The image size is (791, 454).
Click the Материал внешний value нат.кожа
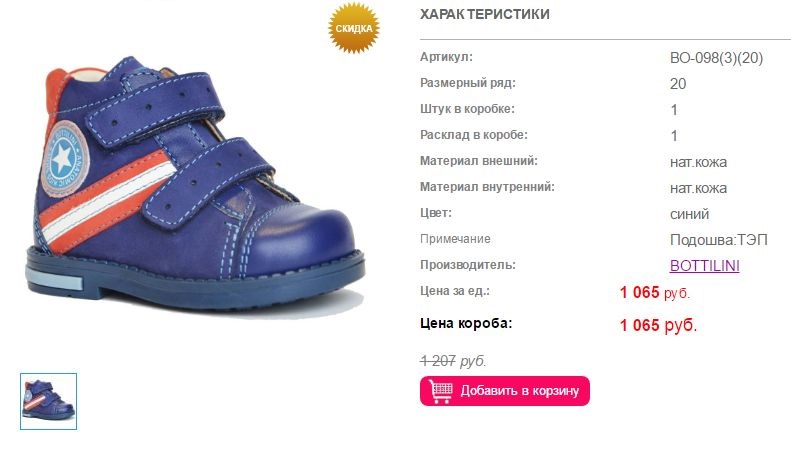coord(698,162)
